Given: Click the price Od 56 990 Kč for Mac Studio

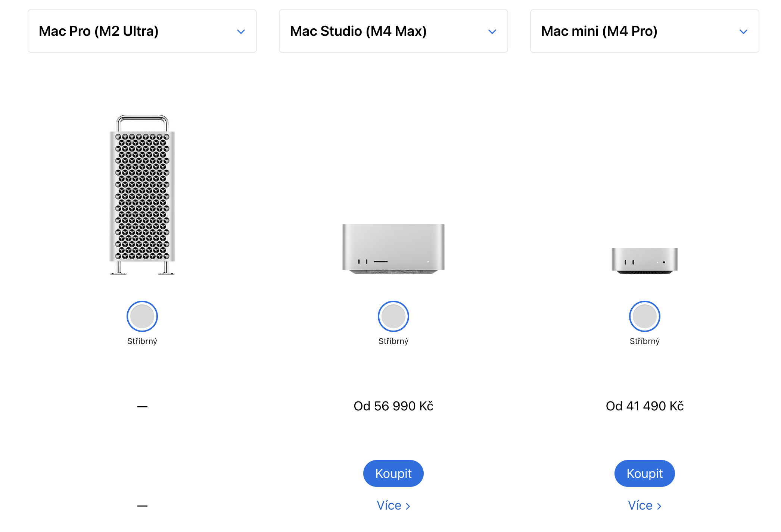Looking at the screenshot, I should coord(393,406).
